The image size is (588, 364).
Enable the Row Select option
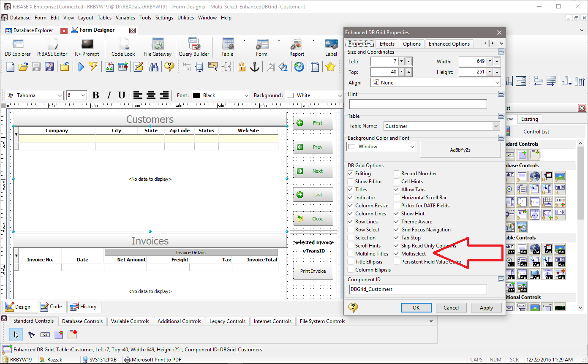point(351,230)
